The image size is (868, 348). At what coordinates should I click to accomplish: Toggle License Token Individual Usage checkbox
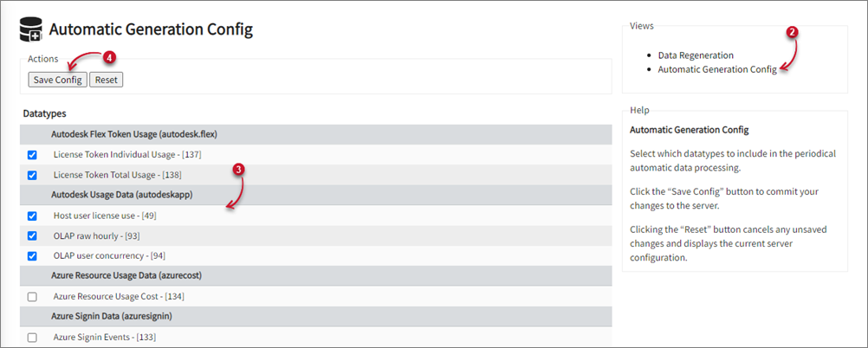tap(32, 154)
